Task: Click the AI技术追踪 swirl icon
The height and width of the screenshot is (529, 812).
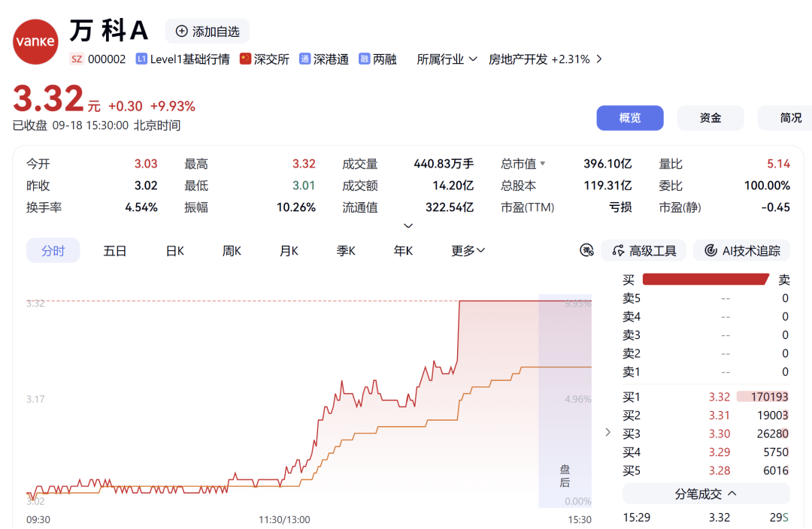Action: tap(711, 250)
